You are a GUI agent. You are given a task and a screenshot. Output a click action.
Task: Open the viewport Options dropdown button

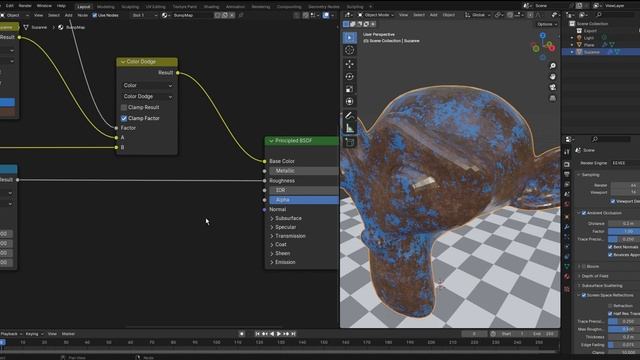click(547, 24)
